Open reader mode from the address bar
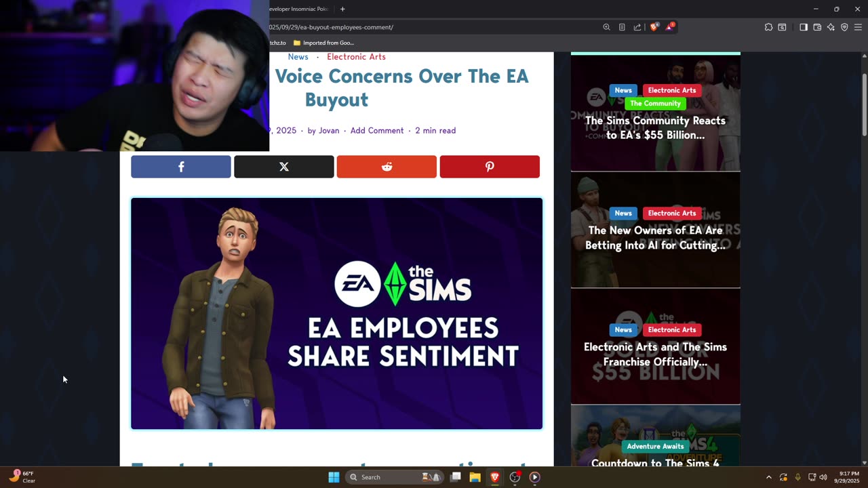This screenshot has width=868, height=488. coord(622,27)
